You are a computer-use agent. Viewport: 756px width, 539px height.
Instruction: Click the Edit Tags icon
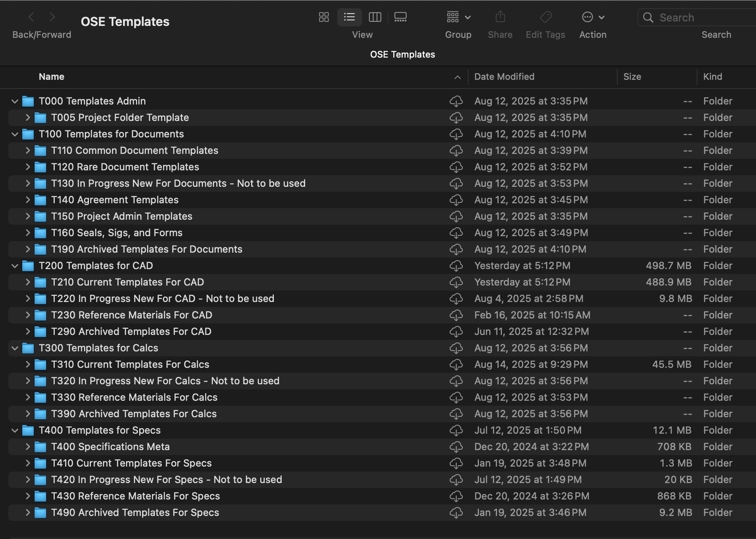pos(546,17)
